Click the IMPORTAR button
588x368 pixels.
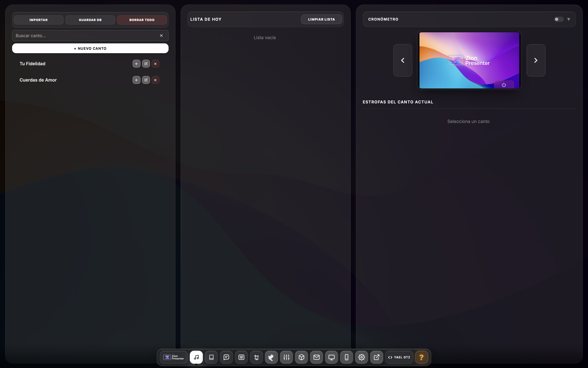(x=39, y=20)
